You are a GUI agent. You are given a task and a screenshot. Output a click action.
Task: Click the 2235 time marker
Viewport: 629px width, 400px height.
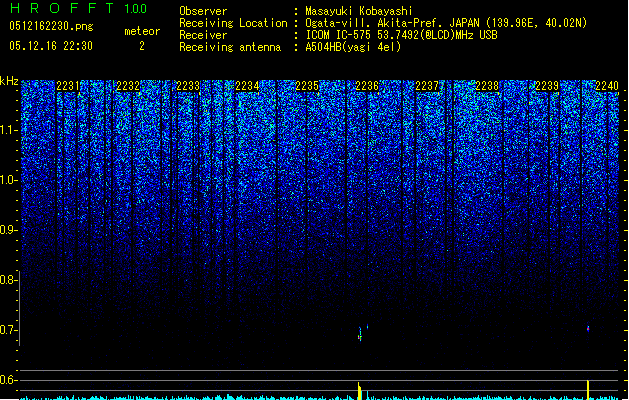[307, 86]
